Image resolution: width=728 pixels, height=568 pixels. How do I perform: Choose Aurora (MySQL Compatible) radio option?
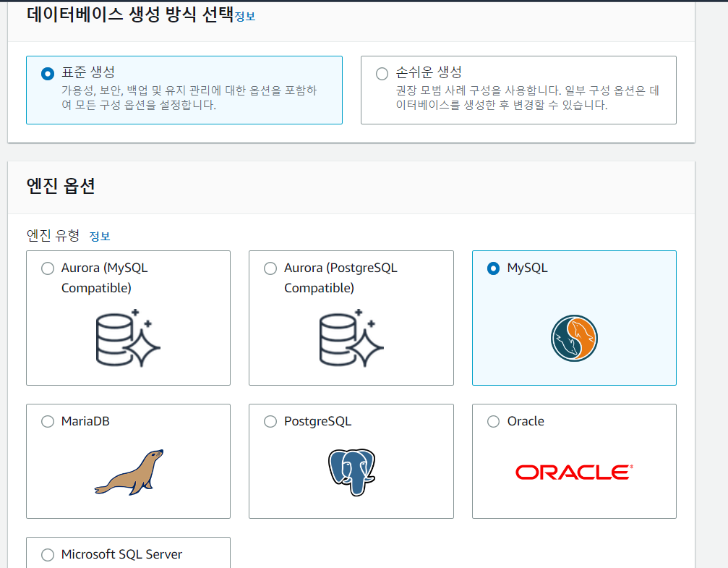(48, 268)
